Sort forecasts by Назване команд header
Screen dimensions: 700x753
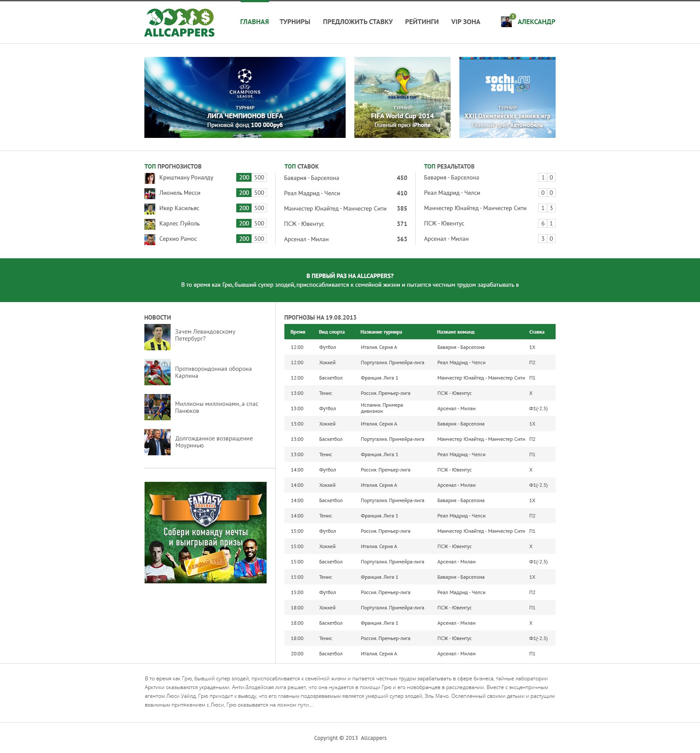[455, 332]
